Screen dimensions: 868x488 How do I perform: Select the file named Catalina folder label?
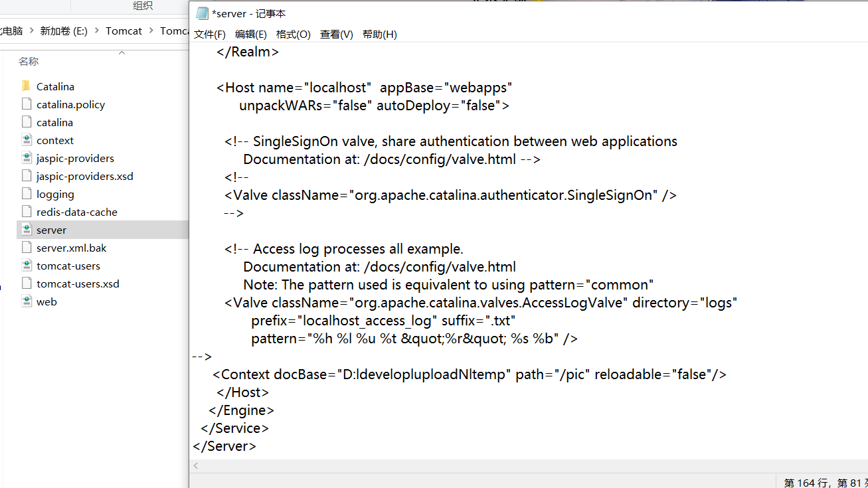[x=55, y=86]
